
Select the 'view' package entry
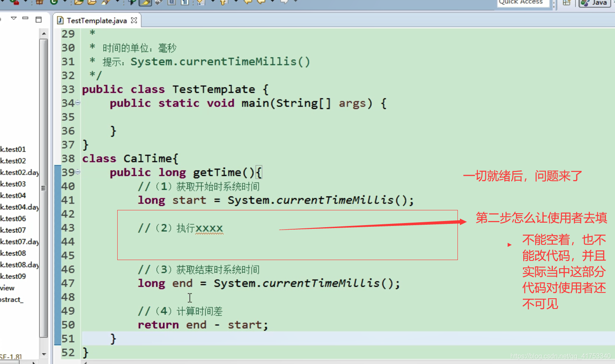pyautogui.click(x=7, y=288)
